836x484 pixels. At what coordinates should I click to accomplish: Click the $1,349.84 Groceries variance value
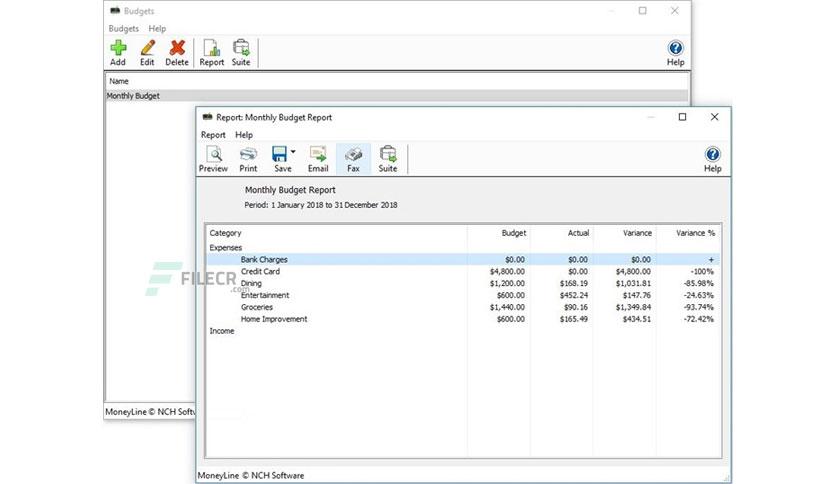pyautogui.click(x=633, y=307)
